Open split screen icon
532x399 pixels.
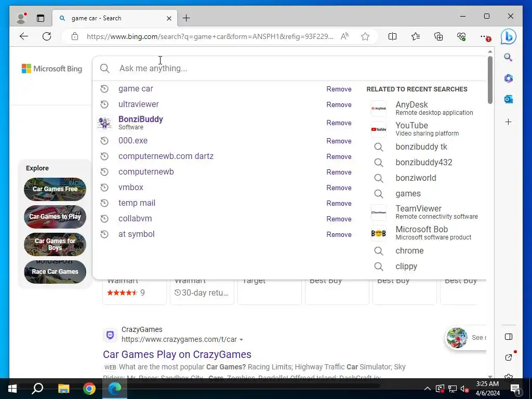(x=392, y=36)
